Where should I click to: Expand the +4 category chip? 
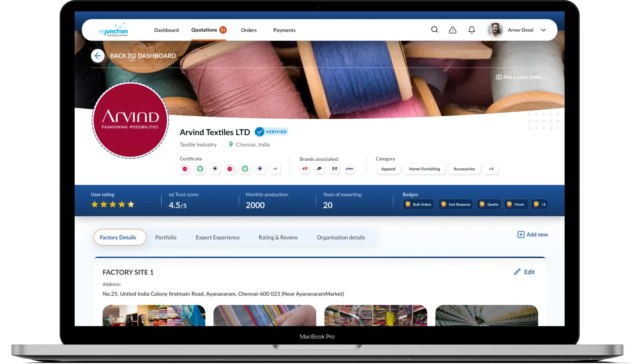click(491, 168)
